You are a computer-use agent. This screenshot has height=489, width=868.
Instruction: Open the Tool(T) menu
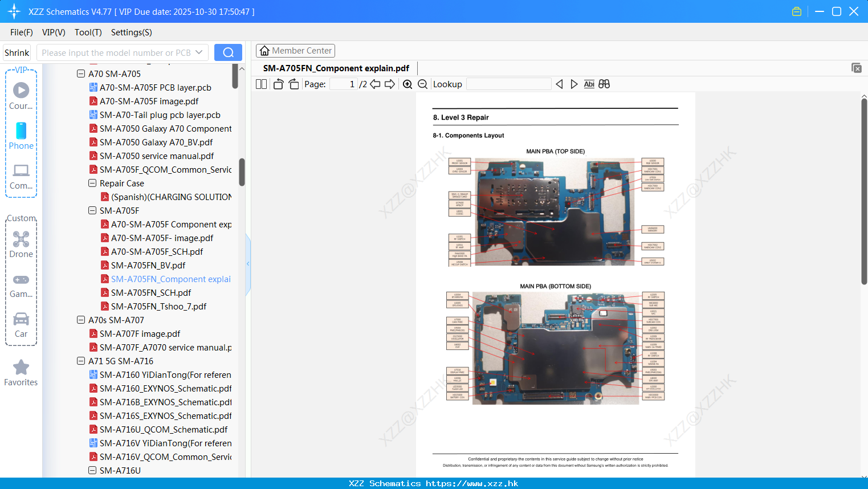click(88, 32)
